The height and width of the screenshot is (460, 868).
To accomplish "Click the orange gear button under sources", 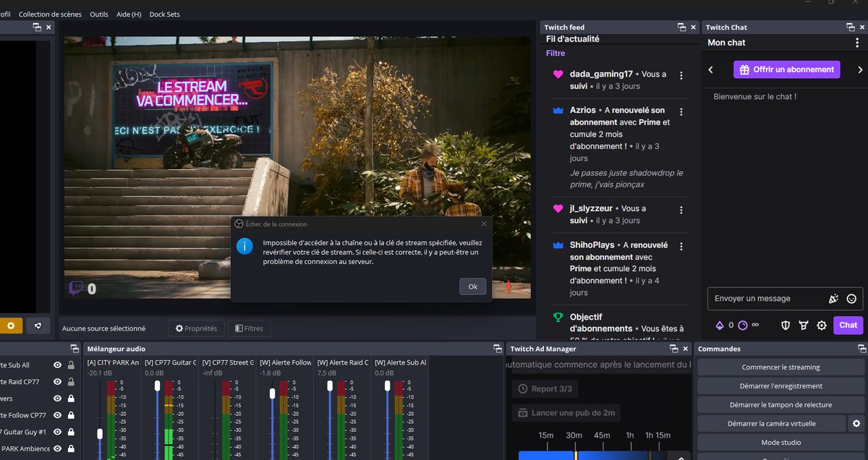I will tap(11, 325).
